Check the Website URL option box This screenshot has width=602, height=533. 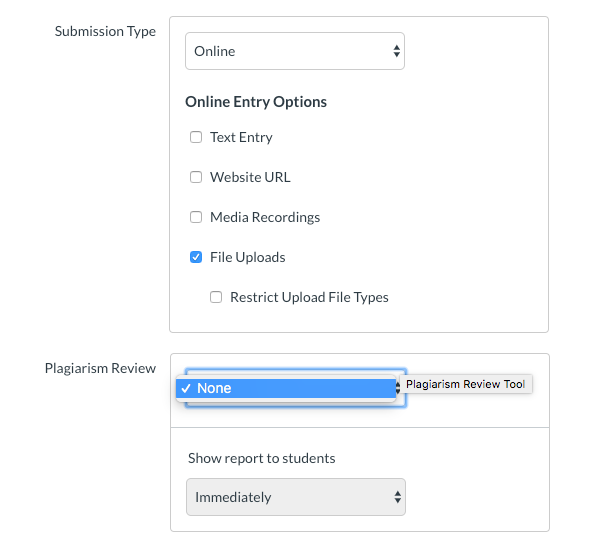point(196,177)
